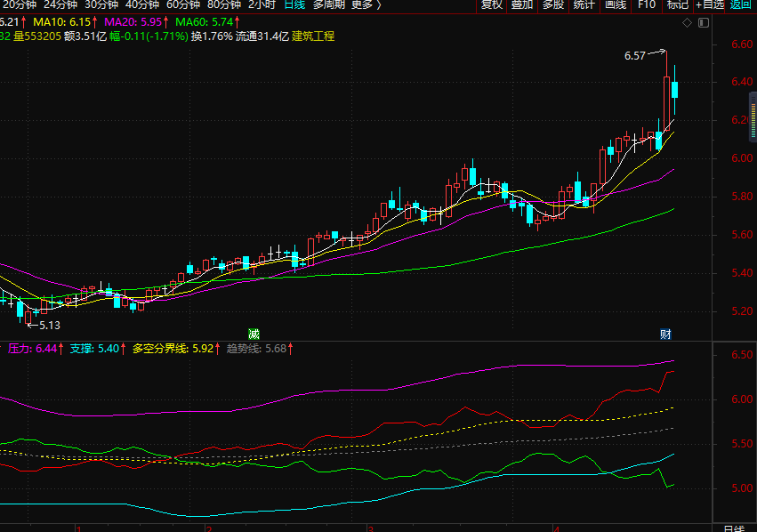Add stock via +自选 button
The image size is (757, 532).
pyautogui.click(x=710, y=4)
